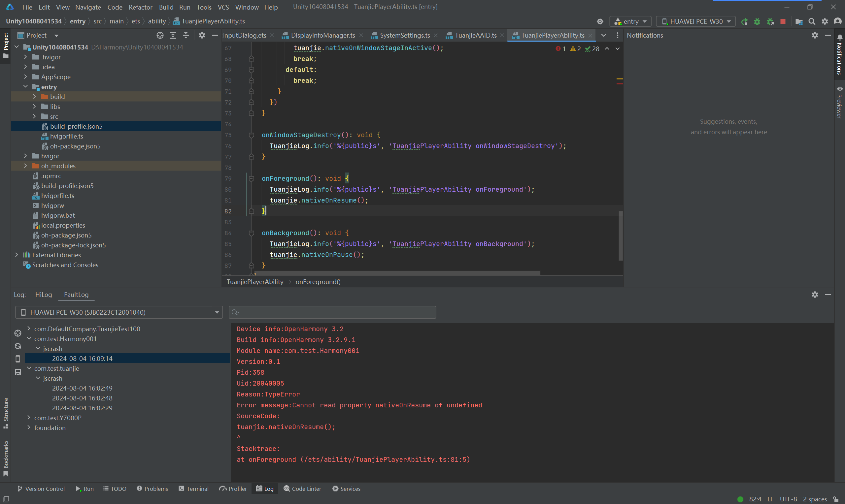Click the Attach debugger to process icon
The image size is (845, 504).
point(770,21)
